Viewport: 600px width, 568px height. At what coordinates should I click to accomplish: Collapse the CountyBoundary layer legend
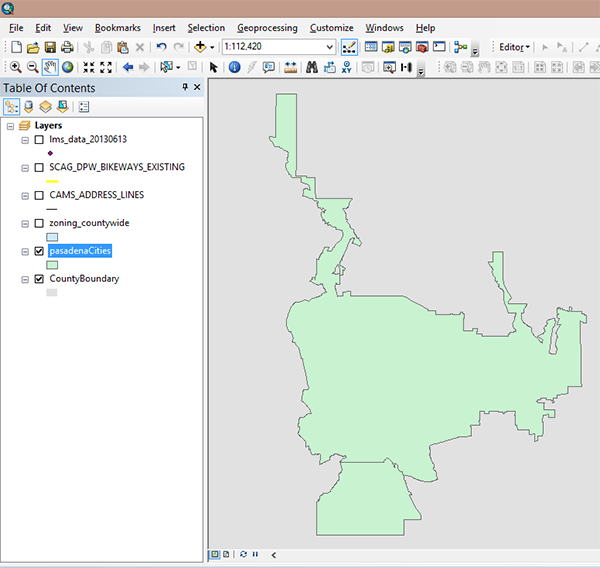coord(25,279)
